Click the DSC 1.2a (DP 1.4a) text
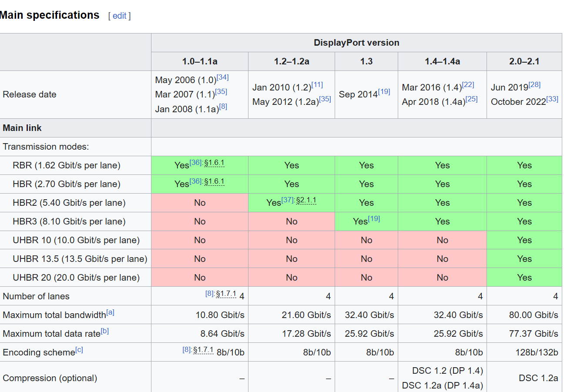 click(443, 385)
